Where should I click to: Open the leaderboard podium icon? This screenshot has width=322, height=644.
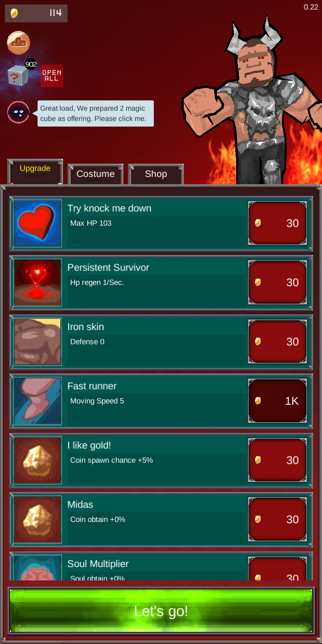click(18, 42)
